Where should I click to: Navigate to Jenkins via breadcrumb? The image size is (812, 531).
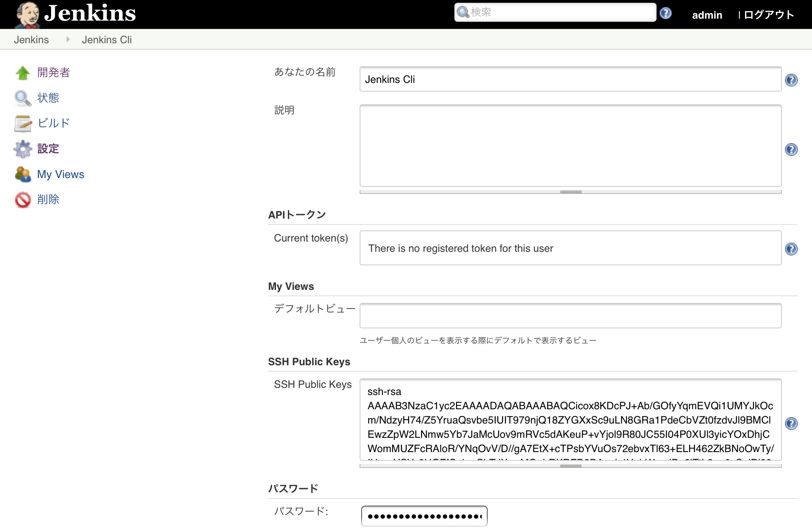32,39
